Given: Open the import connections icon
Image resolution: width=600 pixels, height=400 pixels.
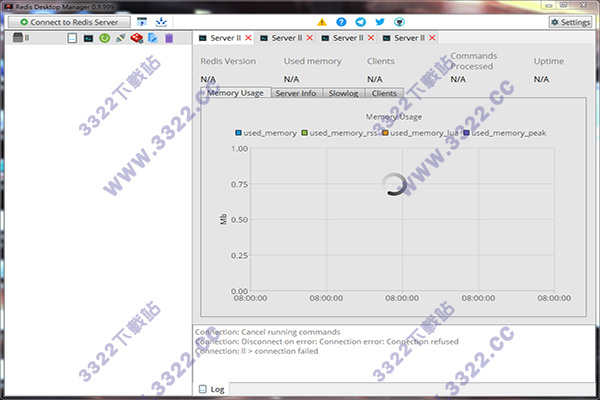Looking at the screenshot, I should click(x=142, y=22).
